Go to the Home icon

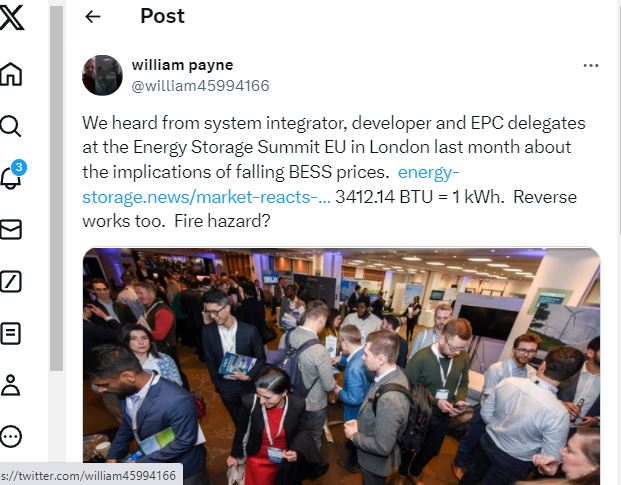tap(11, 74)
